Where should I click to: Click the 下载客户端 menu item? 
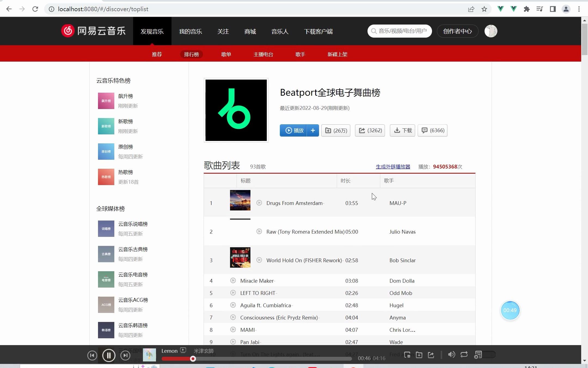318,31
